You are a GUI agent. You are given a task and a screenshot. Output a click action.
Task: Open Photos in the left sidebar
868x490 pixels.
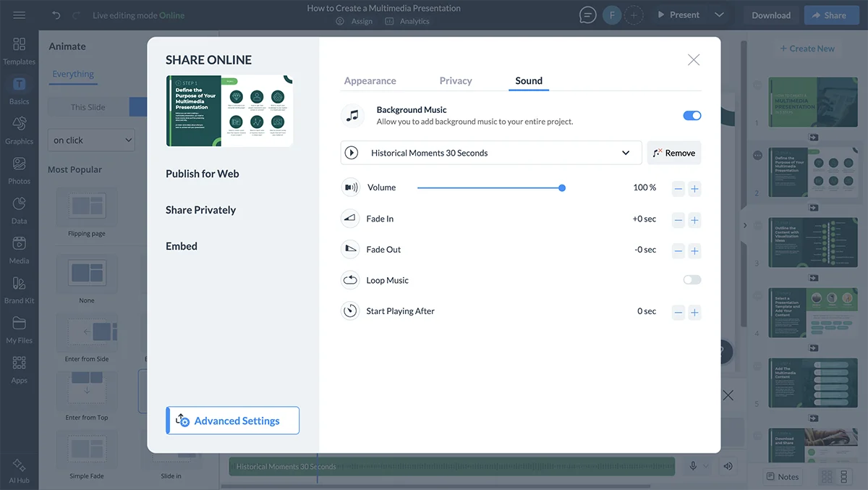click(x=19, y=170)
